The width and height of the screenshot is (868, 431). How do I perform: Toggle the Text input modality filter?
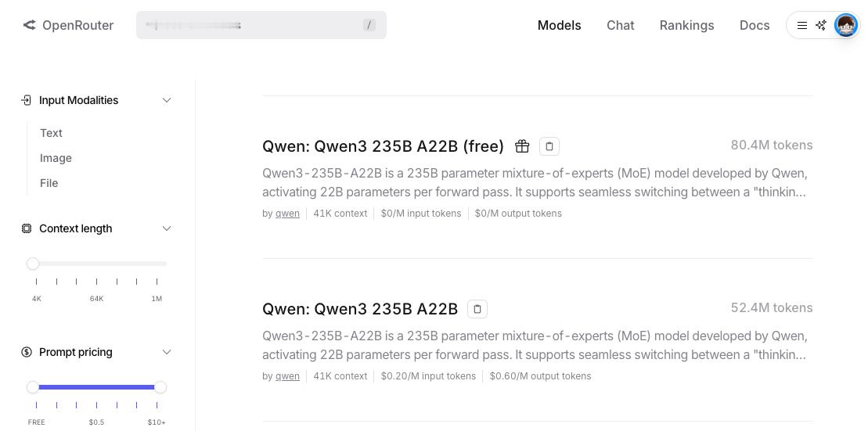click(51, 133)
